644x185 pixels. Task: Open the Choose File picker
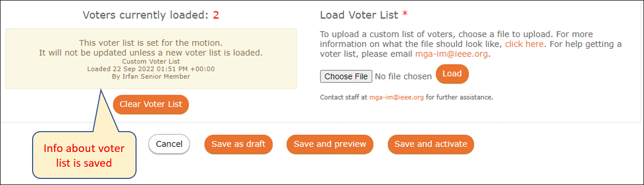point(346,76)
